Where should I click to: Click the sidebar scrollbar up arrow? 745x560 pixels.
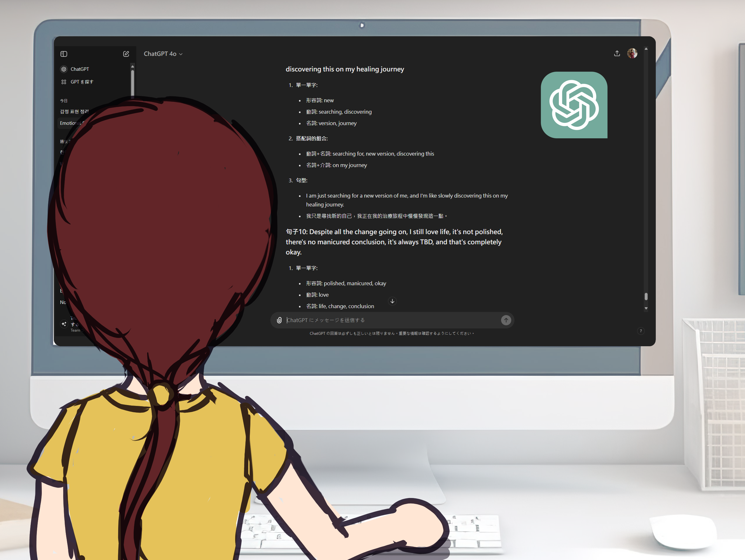coord(133,67)
